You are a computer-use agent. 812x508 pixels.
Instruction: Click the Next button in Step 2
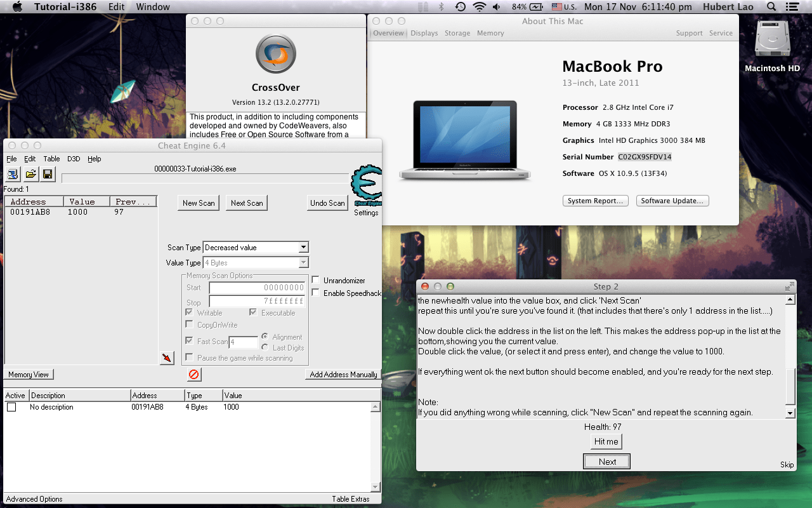(607, 462)
